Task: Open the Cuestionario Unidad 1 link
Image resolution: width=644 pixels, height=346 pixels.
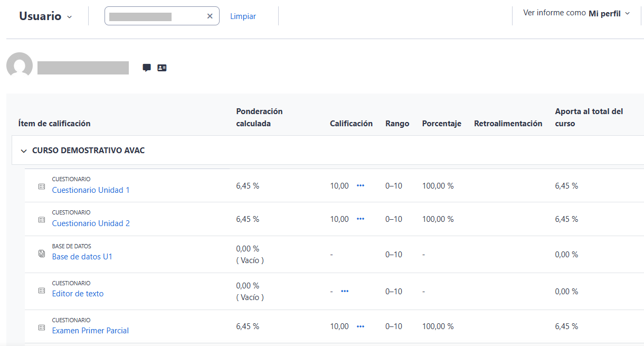Action: pos(91,190)
